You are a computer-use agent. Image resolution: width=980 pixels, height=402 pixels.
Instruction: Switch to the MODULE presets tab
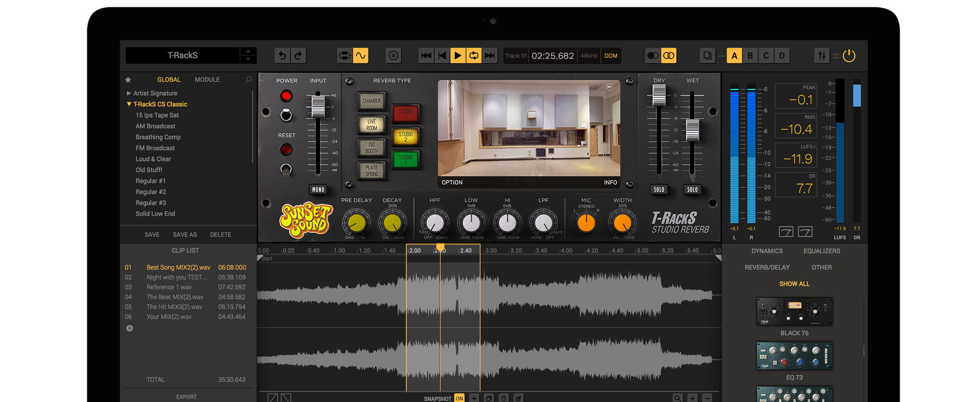point(207,79)
